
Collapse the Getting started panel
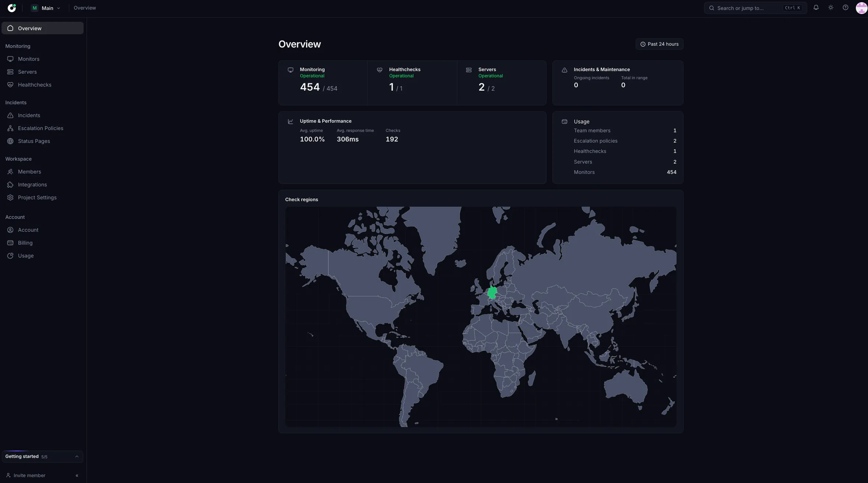coord(77,456)
